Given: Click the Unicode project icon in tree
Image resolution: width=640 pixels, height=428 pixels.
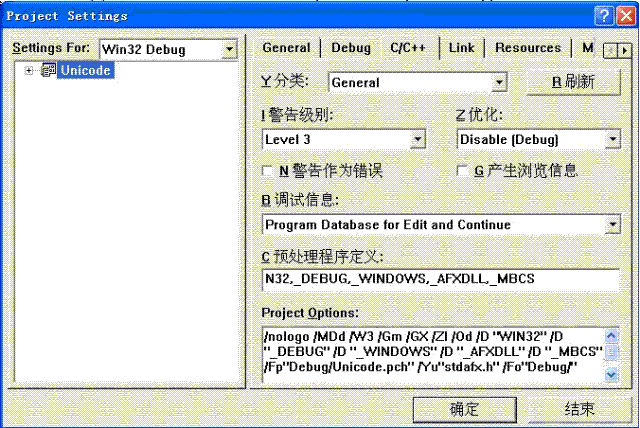Looking at the screenshot, I should (x=48, y=70).
